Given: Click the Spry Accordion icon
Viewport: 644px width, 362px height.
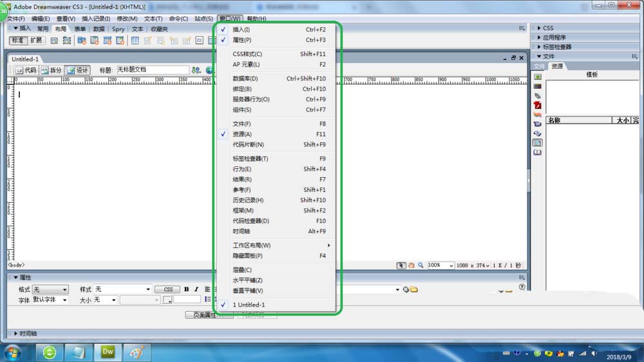Looking at the screenshot, I should pyautogui.click(x=107, y=41).
